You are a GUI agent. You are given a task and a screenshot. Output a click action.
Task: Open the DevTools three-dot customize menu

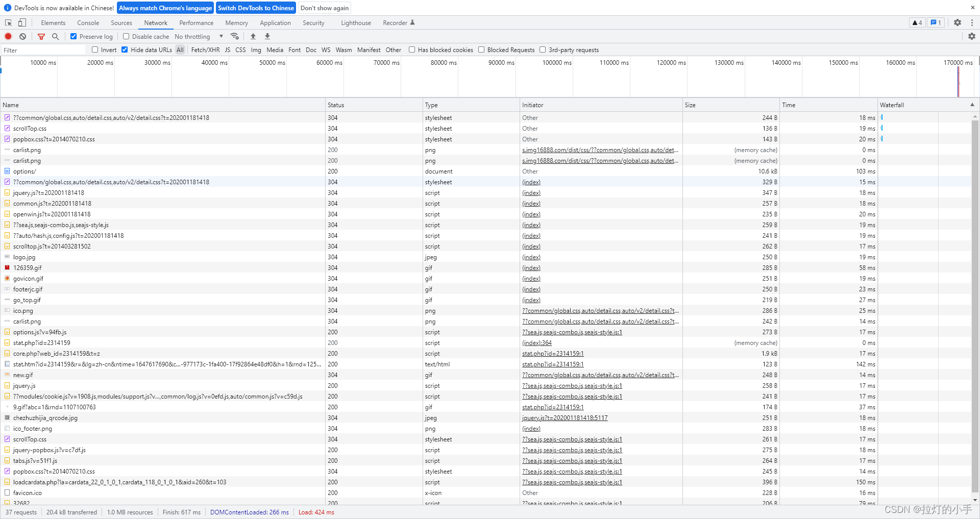pyautogui.click(x=972, y=22)
